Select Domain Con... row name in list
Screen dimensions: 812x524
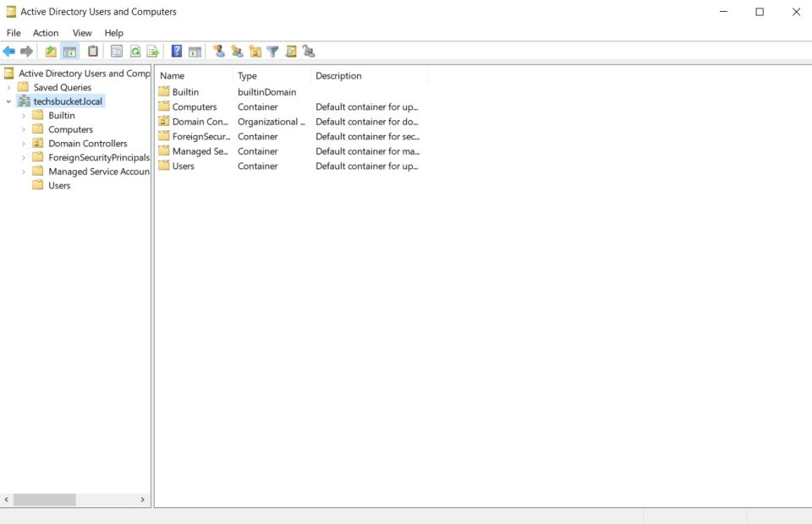200,122
